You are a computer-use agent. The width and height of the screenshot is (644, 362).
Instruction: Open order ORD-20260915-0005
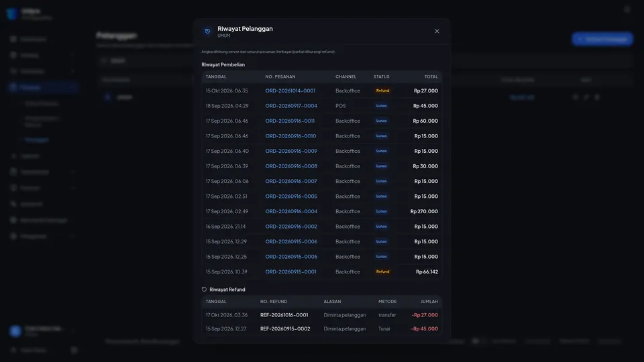click(x=291, y=257)
